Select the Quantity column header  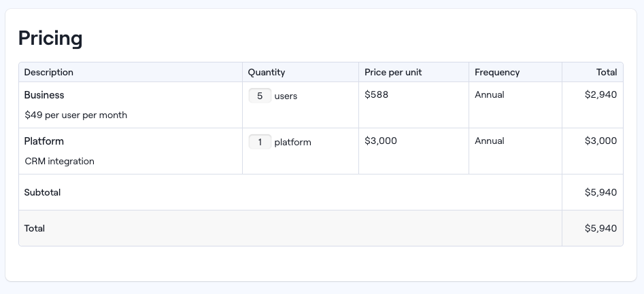[x=267, y=72]
